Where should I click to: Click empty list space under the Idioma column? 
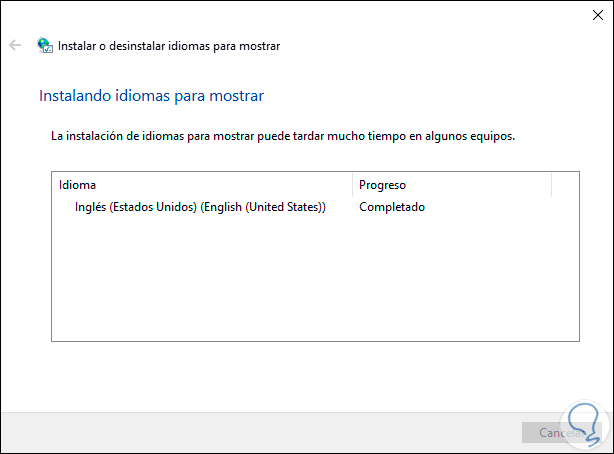coord(200,280)
